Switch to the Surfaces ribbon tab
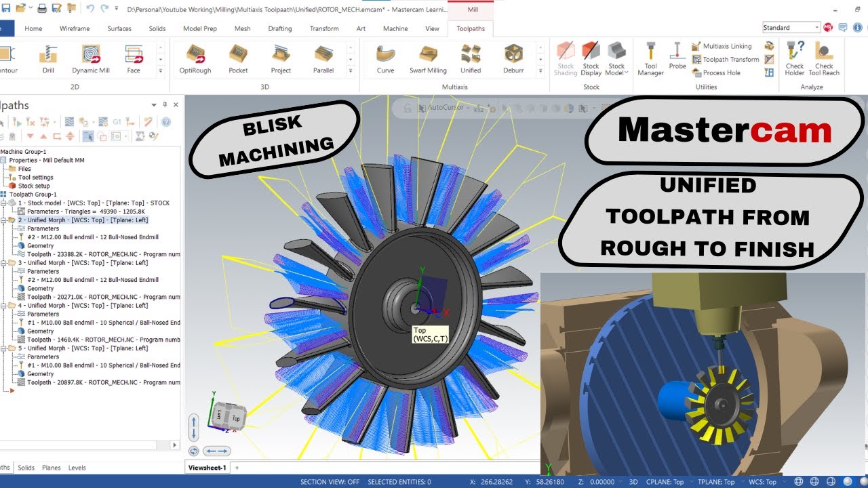Viewport: 868px width, 488px height. pyautogui.click(x=119, y=28)
